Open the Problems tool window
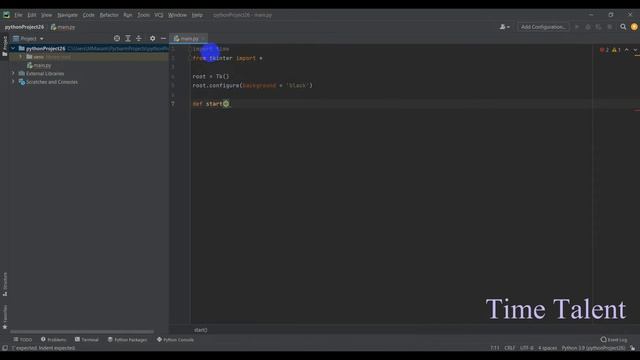This screenshot has width=640, height=360. coord(53,340)
